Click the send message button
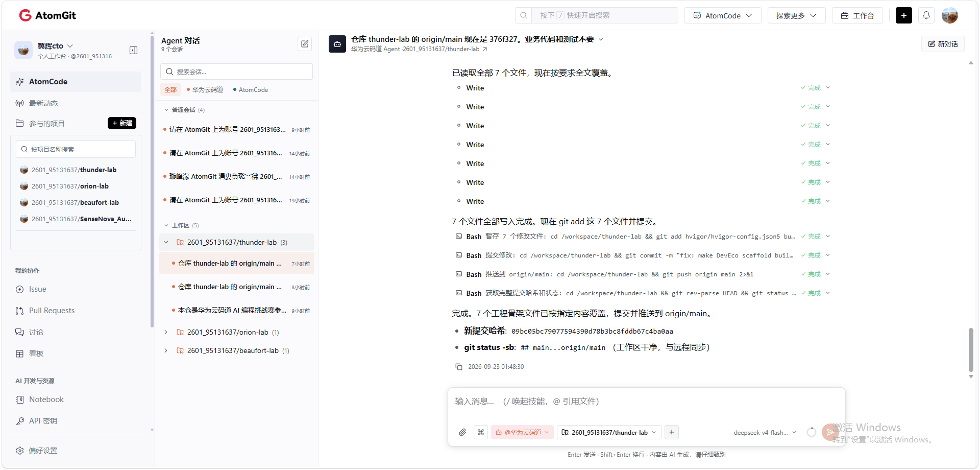This screenshot has width=980, height=470. (x=830, y=432)
